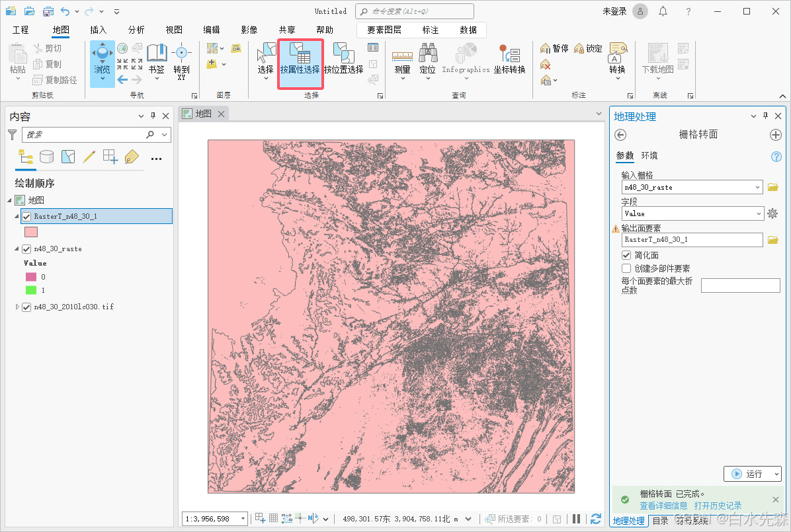
Task: Browse for input raster folder icon
Action: 772,188
